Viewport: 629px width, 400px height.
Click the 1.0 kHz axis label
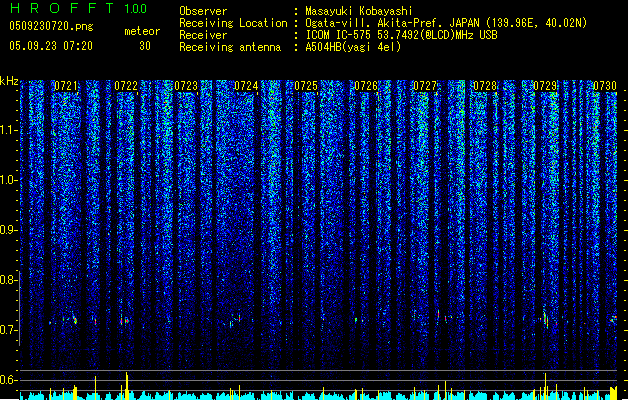coord(9,180)
